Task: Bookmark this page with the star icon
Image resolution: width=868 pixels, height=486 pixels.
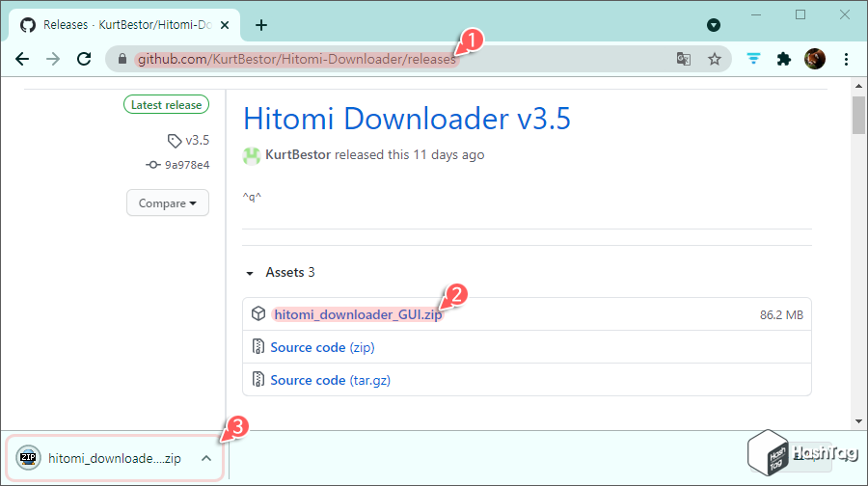Action: tap(715, 59)
